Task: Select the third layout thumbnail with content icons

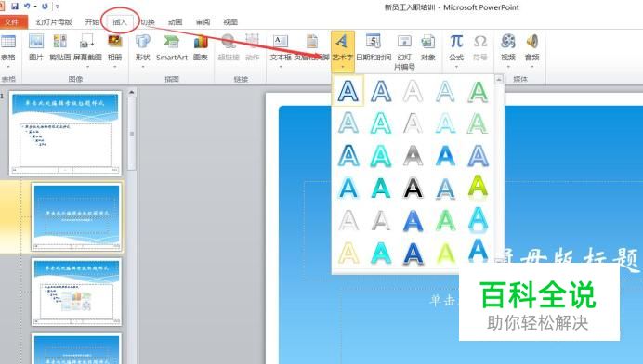Action: (77, 292)
